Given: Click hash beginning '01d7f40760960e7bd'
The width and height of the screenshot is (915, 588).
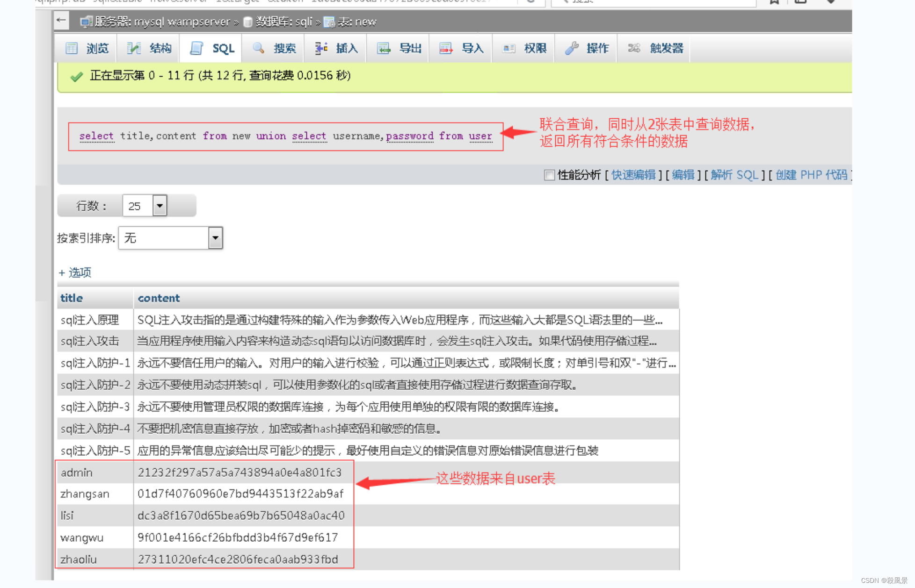Looking at the screenshot, I should 240,494.
